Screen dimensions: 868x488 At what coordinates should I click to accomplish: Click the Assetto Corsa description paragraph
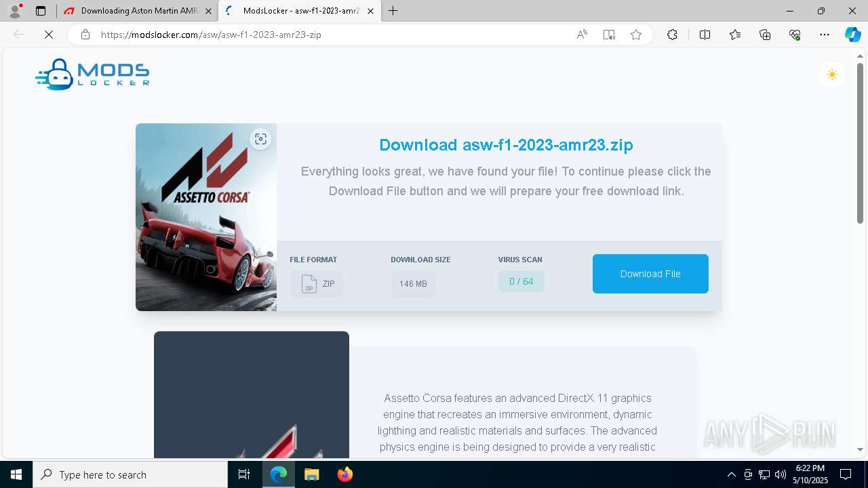click(x=517, y=422)
